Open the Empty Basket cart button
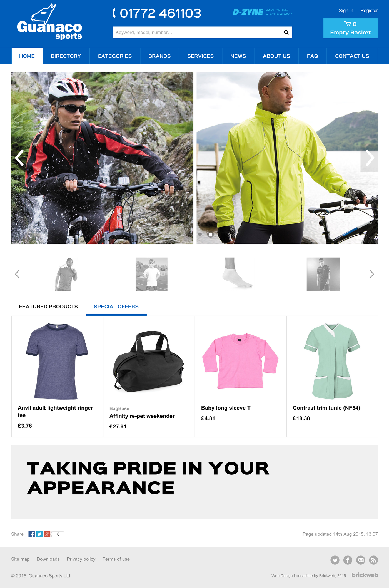 tap(350, 28)
